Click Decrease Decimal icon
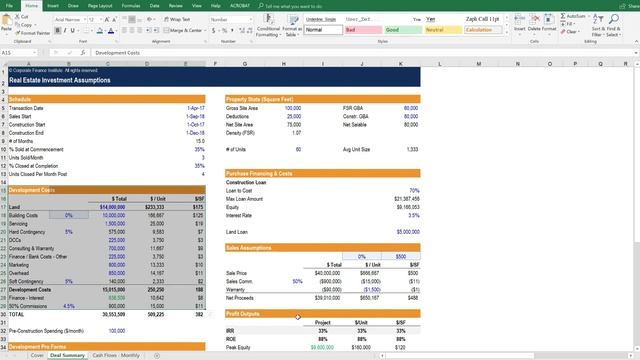The image size is (640, 360). pos(249,31)
